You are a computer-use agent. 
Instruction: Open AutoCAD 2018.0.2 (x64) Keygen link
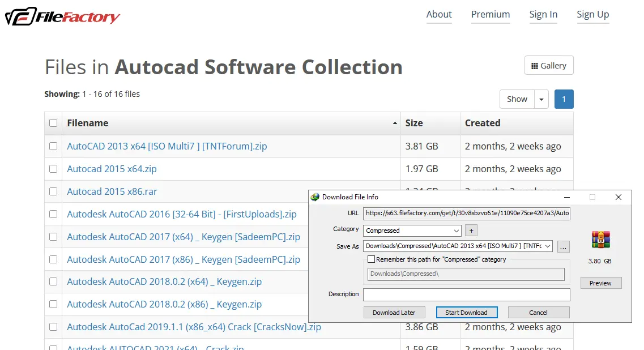tap(164, 281)
